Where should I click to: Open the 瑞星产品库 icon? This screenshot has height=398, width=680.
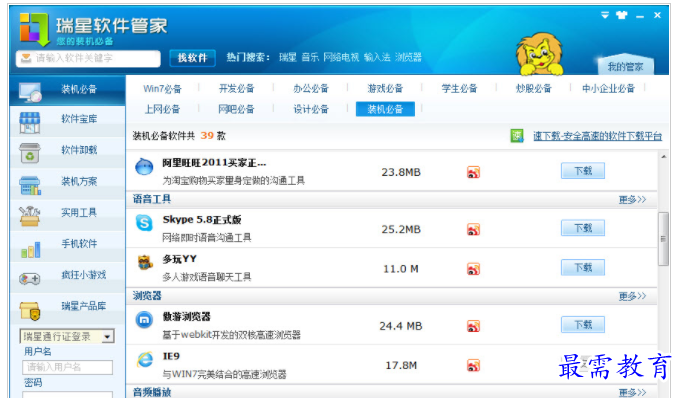pyautogui.click(x=30, y=310)
